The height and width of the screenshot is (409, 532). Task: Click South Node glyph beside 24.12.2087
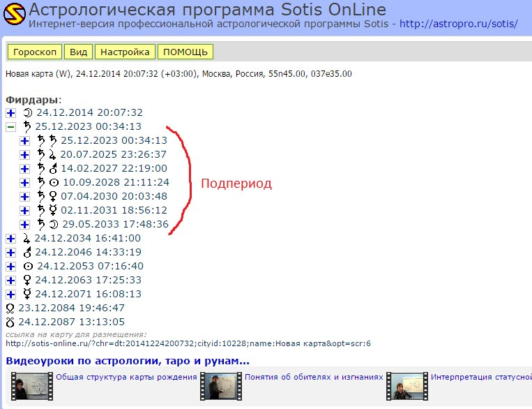coord(10,322)
